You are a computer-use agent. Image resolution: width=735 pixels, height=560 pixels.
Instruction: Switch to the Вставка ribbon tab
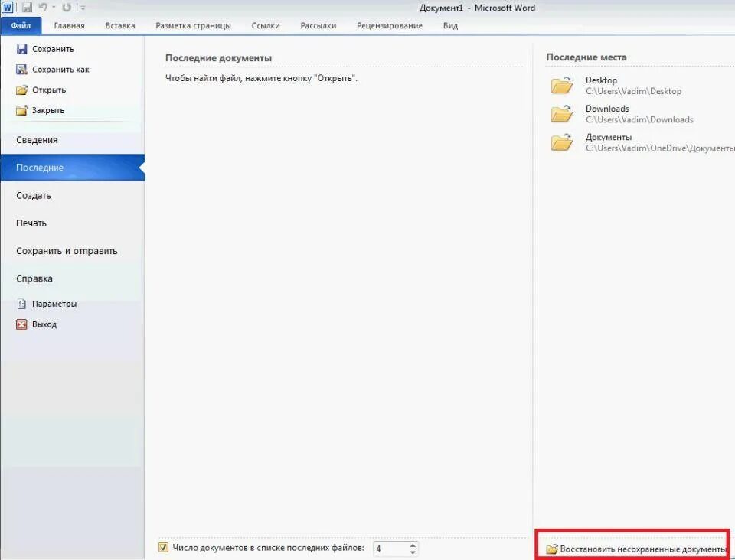120,26
